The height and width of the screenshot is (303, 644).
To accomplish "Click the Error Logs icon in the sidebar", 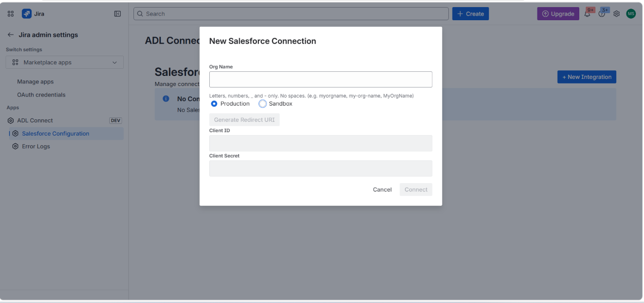I will point(16,147).
